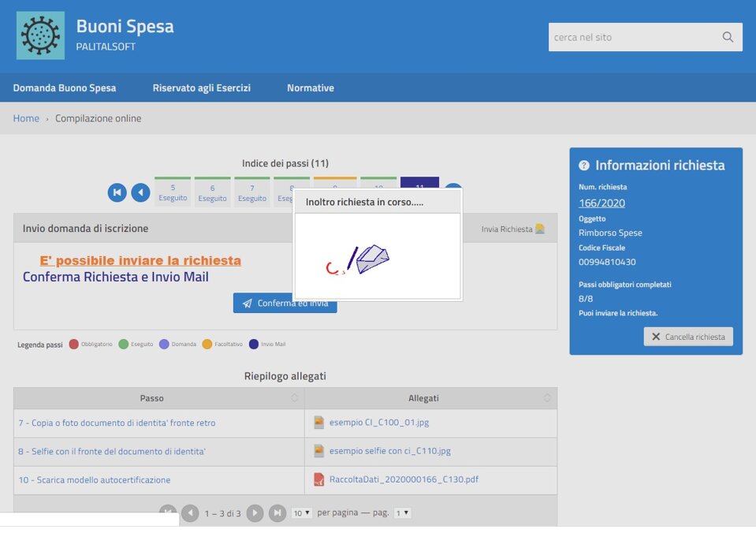Click image icon for esempio CI_C100_01.jpg
Screen dimensions: 756x533
(x=318, y=423)
